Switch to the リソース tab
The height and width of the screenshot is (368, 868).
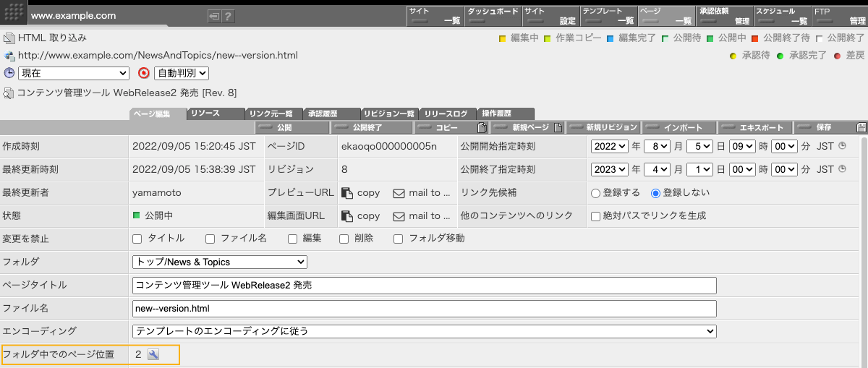215,114
